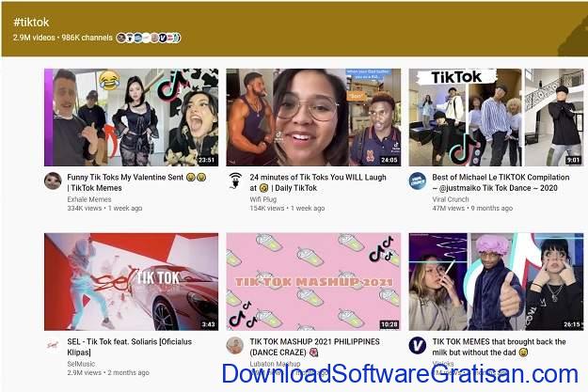The height and width of the screenshot is (392, 588).
Task: Open title SEL - Tik Tok feat. Soliaris
Action: pos(130,347)
